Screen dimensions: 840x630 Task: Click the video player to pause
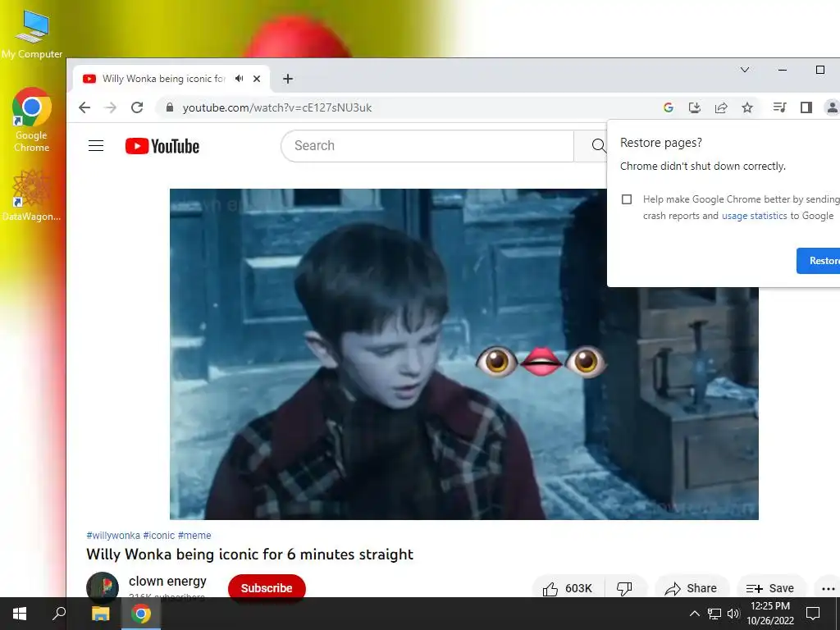point(464,354)
